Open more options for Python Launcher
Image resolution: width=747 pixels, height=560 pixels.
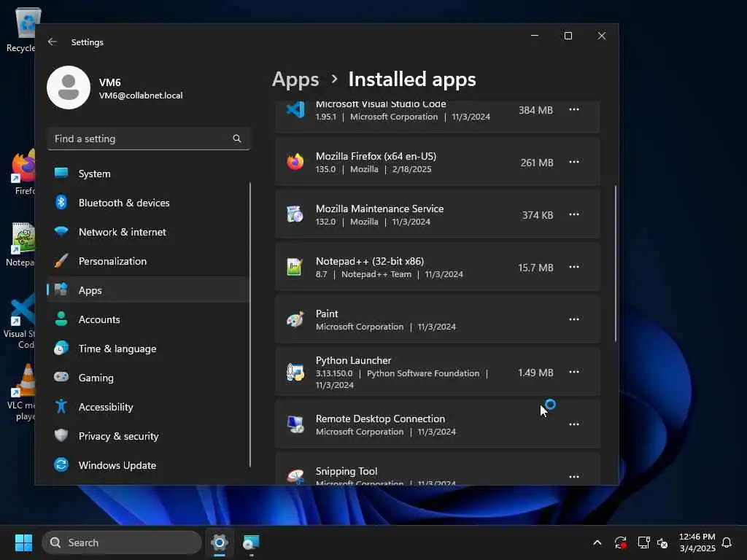pyautogui.click(x=574, y=371)
